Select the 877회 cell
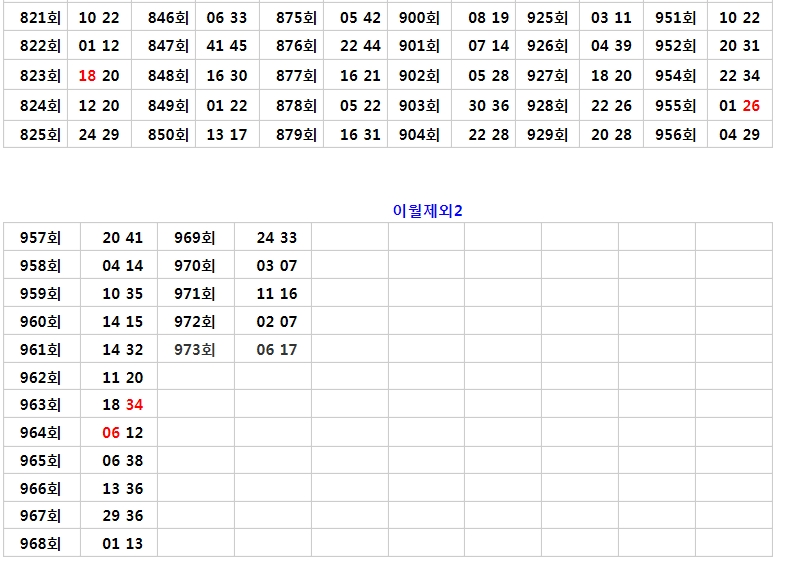Viewport: 812px width, 581px height. 296,76
